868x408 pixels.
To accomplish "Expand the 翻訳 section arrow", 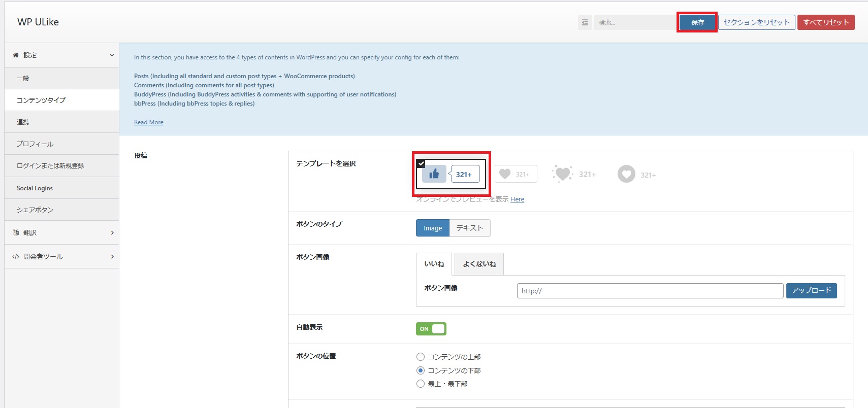I will (x=112, y=232).
